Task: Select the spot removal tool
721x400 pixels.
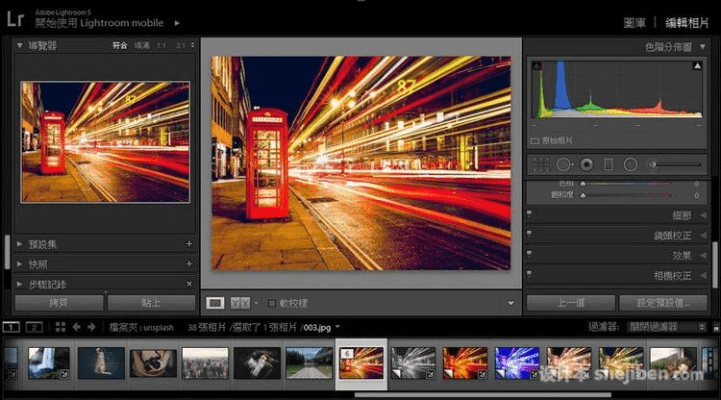Action: pyautogui.click(x=564, y=165)
